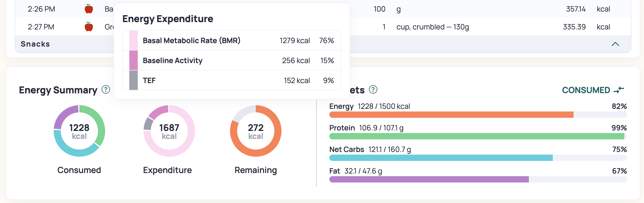Screen dimensions: 644x203
Task: Select the 2:27 PM diary entry row
Action: pyautogui.click(x=323, y=27)
